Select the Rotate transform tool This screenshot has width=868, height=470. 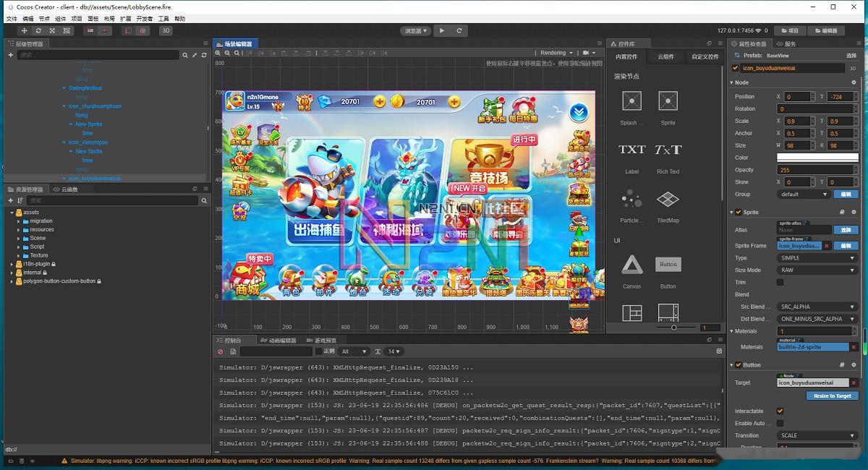click(38, 31)
